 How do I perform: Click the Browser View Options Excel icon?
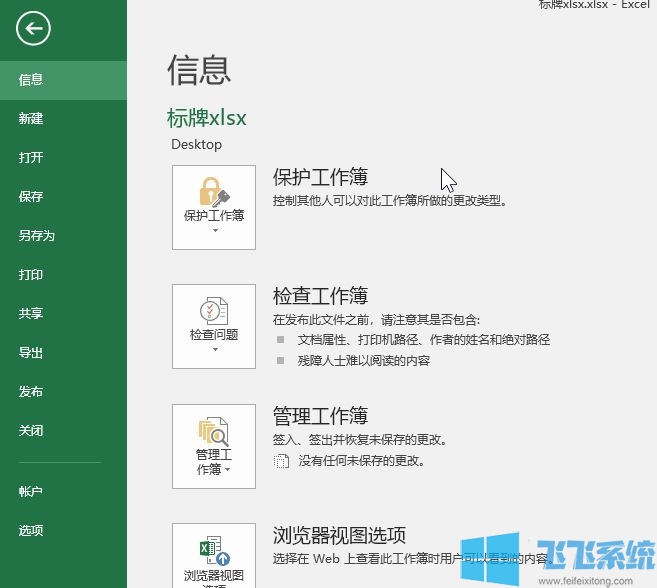point(214,550)
